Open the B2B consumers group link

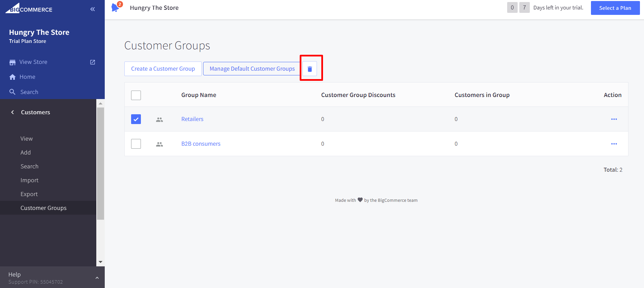click(x=201, y=144)
